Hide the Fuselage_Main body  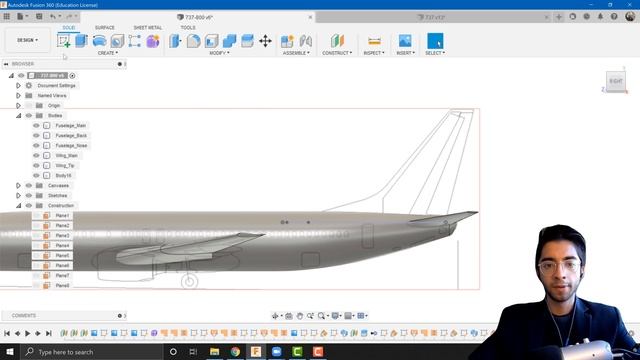(x=36, y=126)
